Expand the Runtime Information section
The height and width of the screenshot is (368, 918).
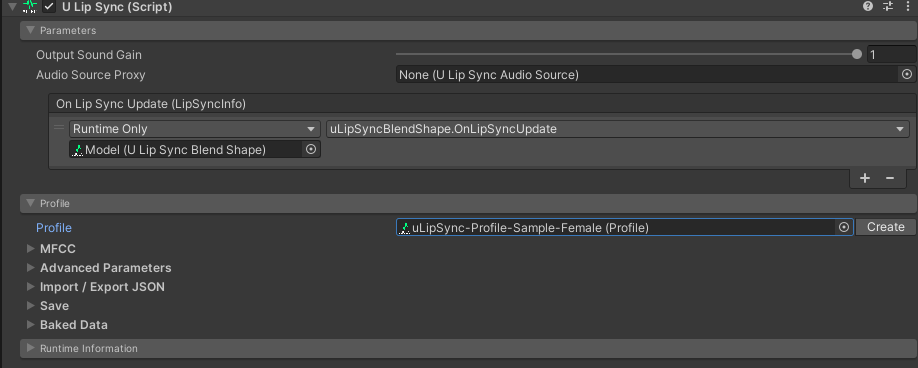tap(468, 348)
